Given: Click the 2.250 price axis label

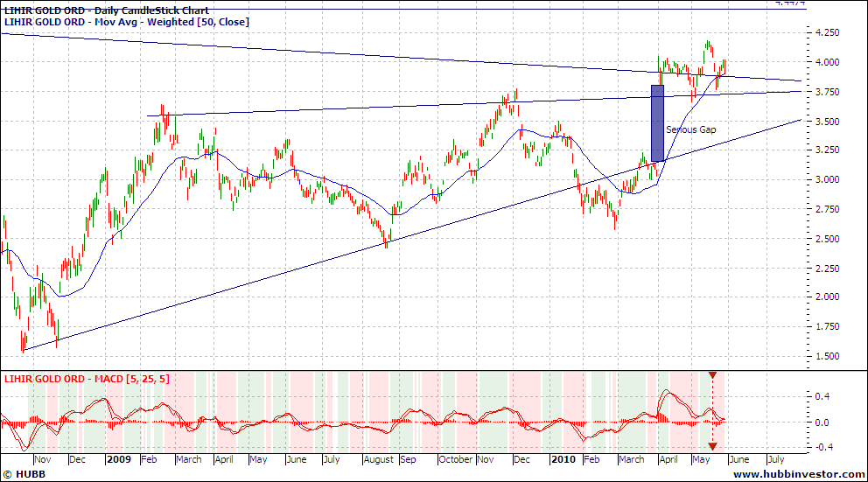Looking at the screenshot, I should tap(828, 268).
